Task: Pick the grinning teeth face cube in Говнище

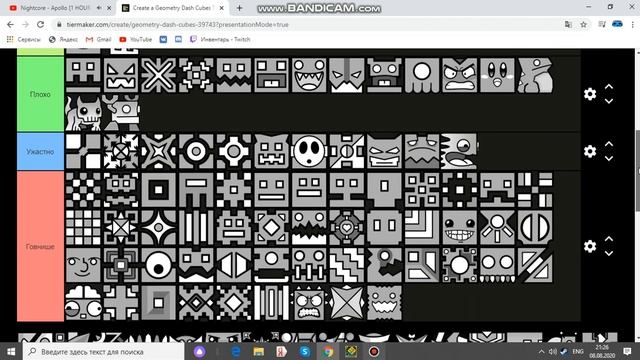Action: pos(460,227)
